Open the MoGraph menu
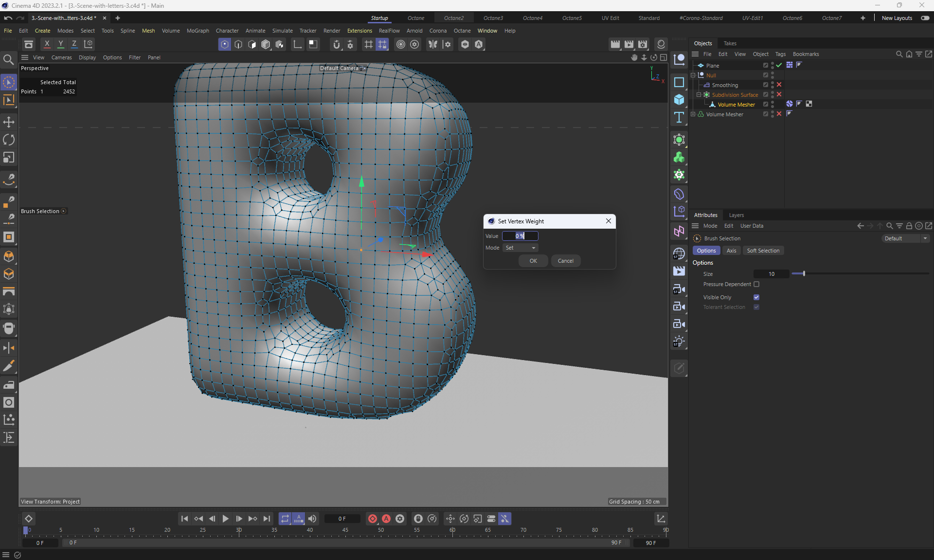The width and height of the screenshot is (934, 560). [198, 31]
